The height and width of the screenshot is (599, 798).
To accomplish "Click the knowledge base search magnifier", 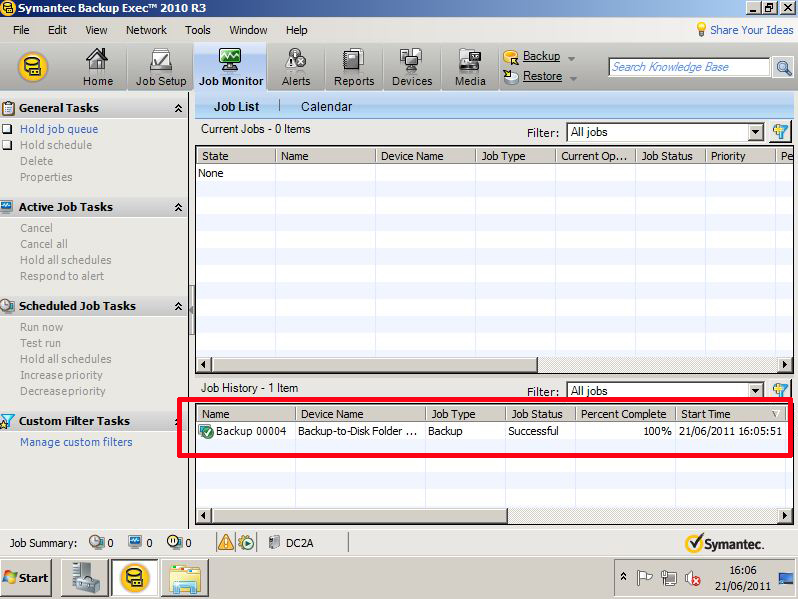I will tap(783, 67).
